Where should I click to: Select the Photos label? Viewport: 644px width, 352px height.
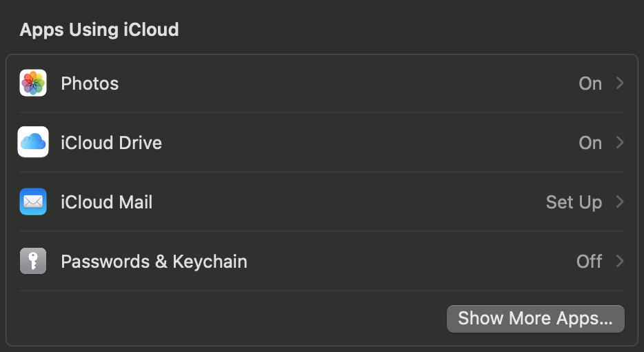click(x=90, y=84)
